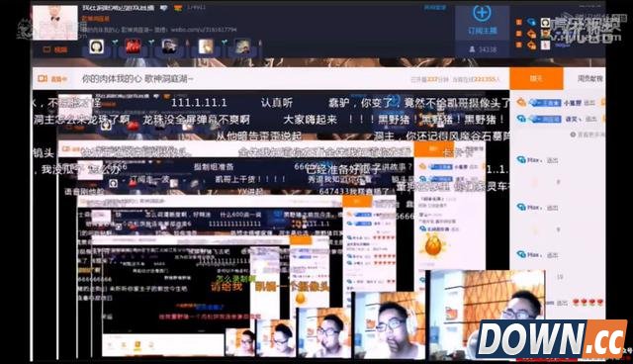
Task: Click the third Max chat bubble icon
Action: [521, 254]
